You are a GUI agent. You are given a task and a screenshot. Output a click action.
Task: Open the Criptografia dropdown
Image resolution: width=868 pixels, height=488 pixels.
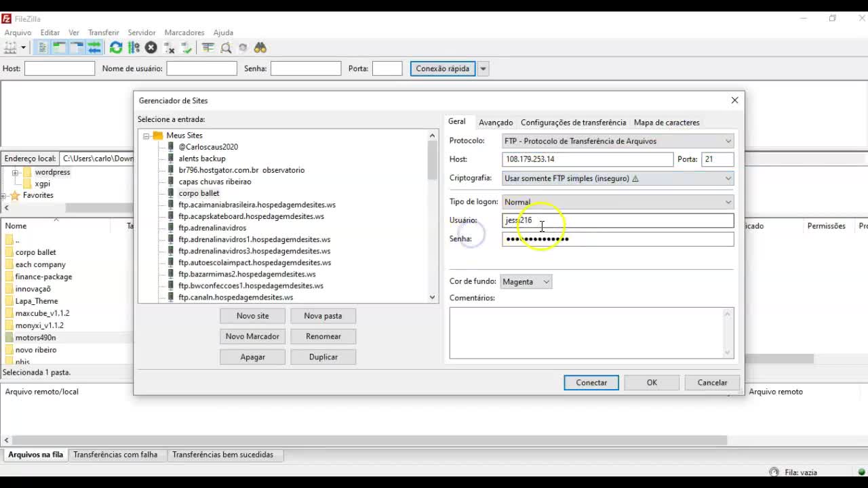coord(618,178)
